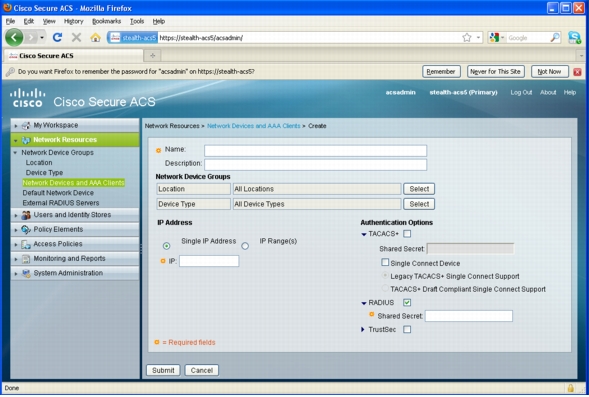Enable the TACACS+ checkbox
589x397 pixels.
[x=407, y=234]
